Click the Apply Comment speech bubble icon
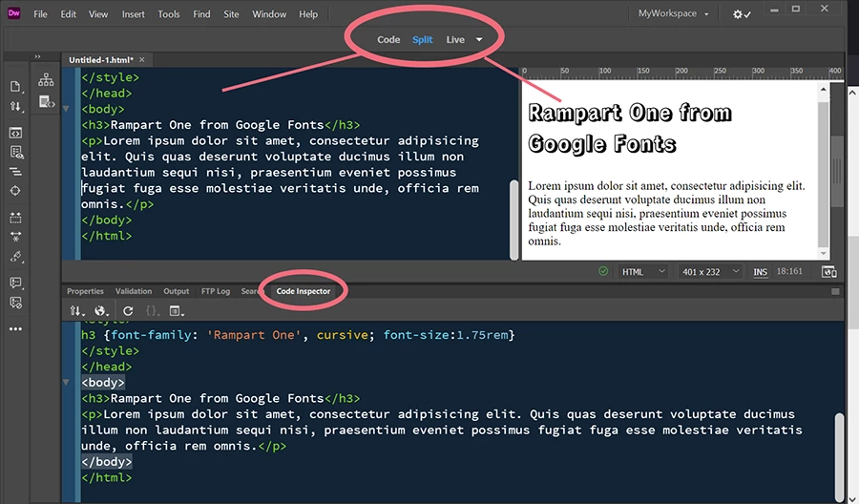 point(16,283)
